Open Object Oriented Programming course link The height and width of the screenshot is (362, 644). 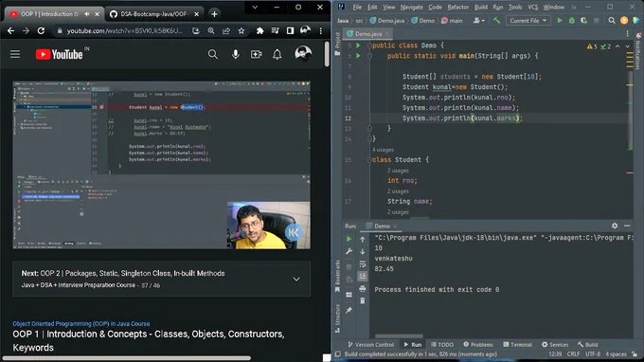(x=80, y=324)
